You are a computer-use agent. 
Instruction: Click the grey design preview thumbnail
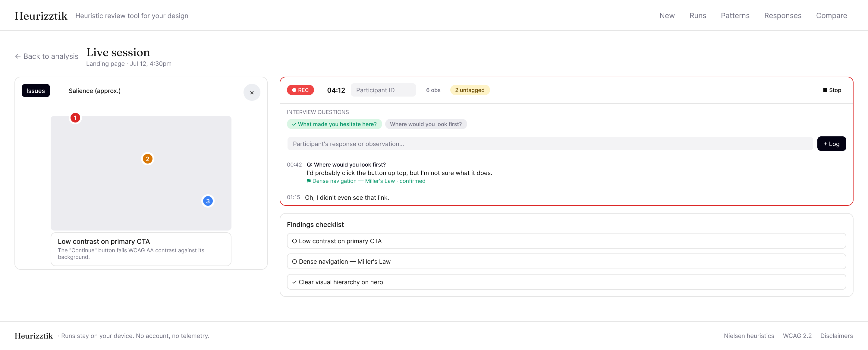(x=141, y=173)
